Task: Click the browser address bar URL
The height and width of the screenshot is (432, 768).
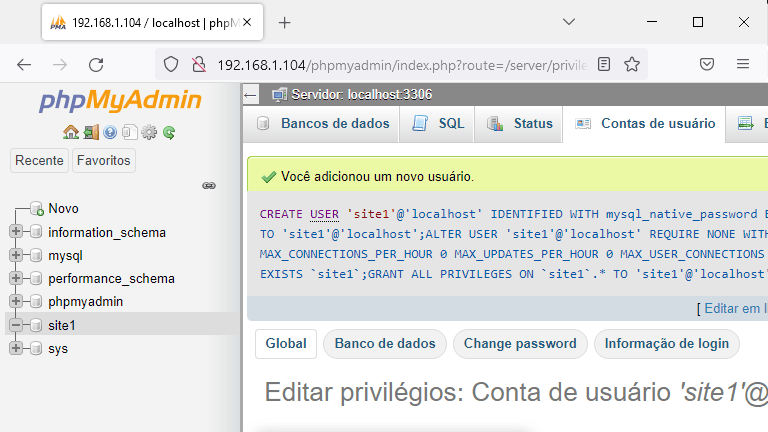Action: point(402,65)
